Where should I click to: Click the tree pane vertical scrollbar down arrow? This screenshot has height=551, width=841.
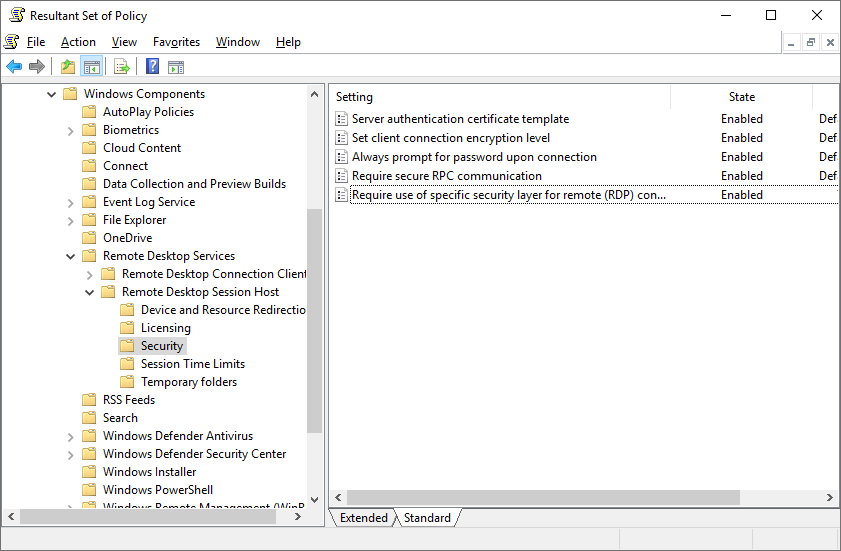315,499
